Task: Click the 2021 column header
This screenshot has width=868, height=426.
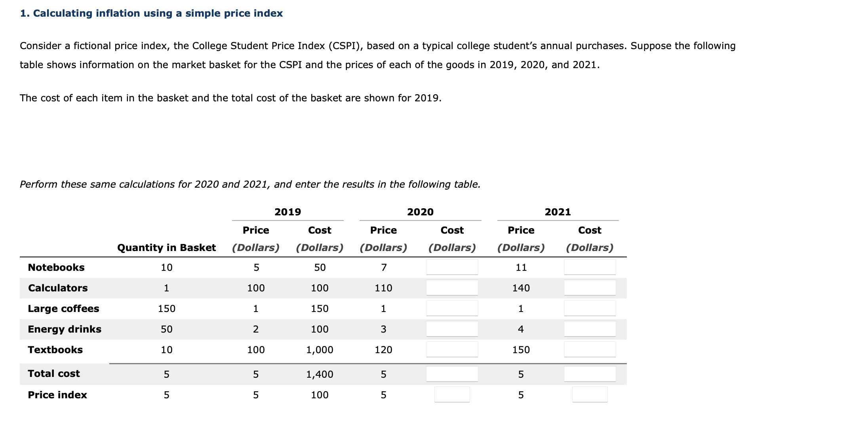Action: click(x=558, y=212)
